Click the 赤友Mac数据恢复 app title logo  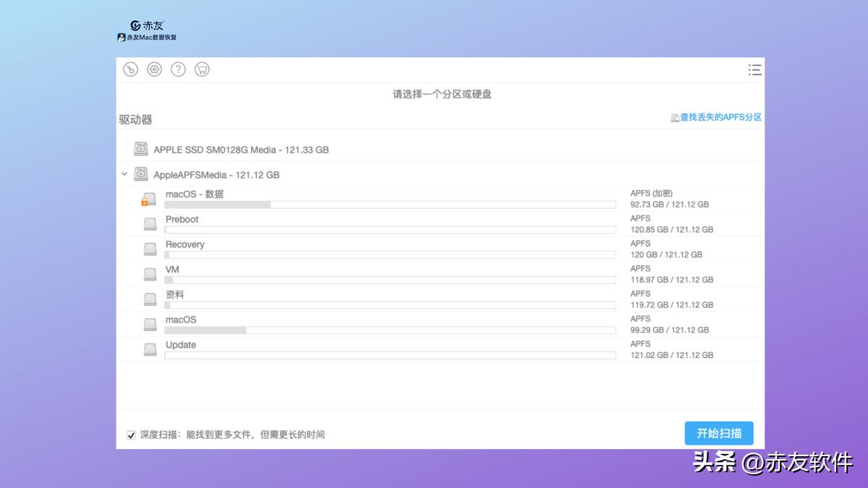point(149,36)
